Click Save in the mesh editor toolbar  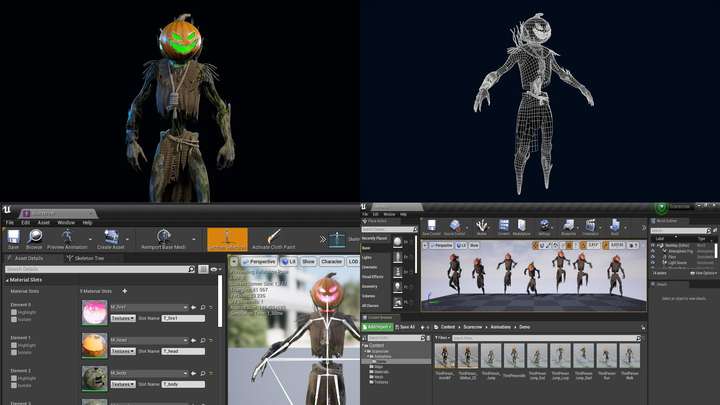click(13, 239)
